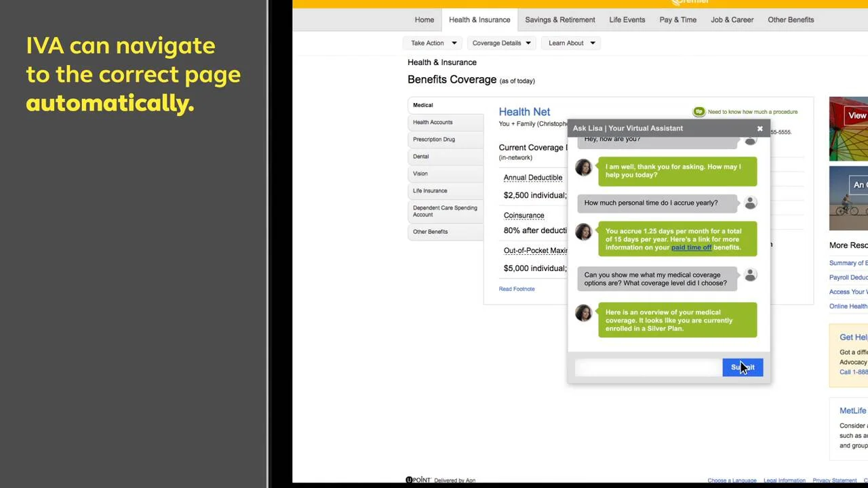Click the Get Help heading

(x=854, y=338)
